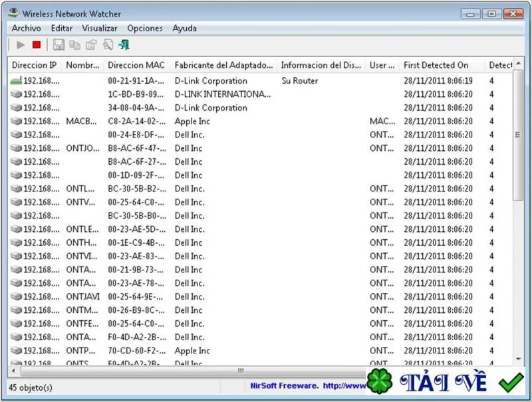Click the vertical scrollbar thumb
This screenshot has width=532, height=402.
pyautogui.click(x=518, y=136)
